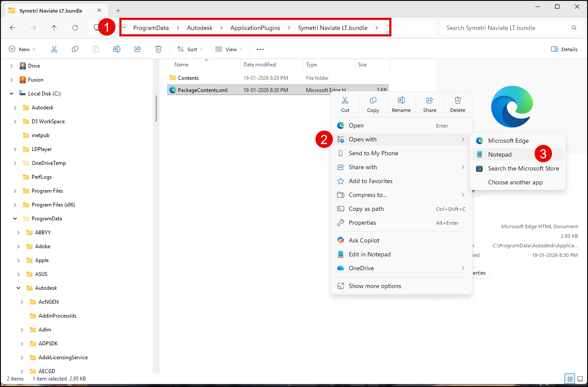Select the Contents folder row
The height and width of the screenshot is (387, 588).
(278, 78)
